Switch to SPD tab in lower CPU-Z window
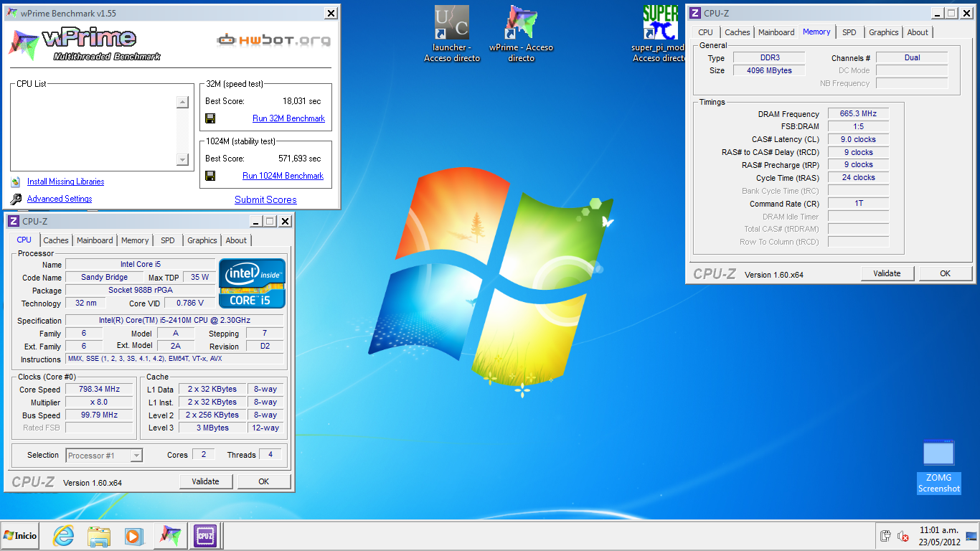This screenshot has width=980, height=551. [x=168, y=240]
